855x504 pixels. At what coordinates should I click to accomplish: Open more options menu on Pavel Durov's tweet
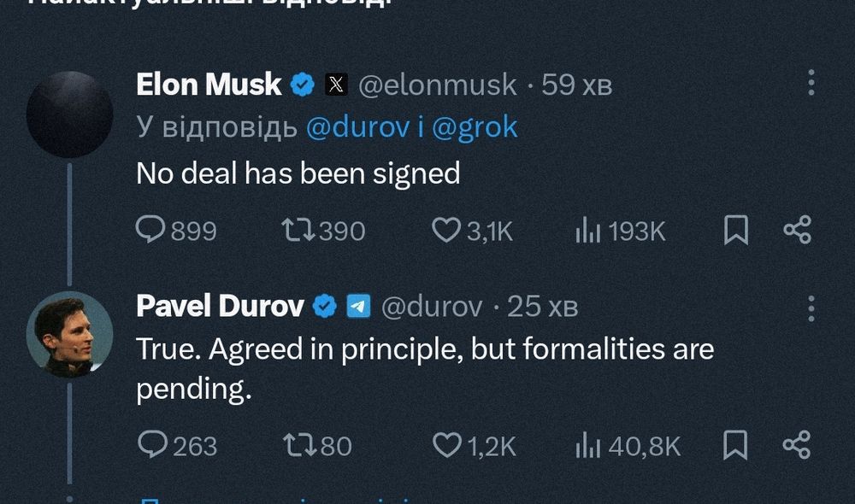[x=811, y=309]
